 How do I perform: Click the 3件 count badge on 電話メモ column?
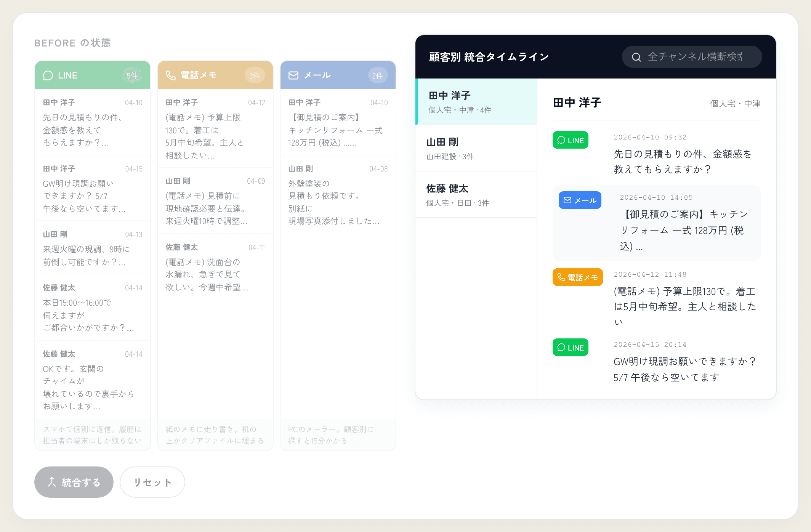click(255, 75)
